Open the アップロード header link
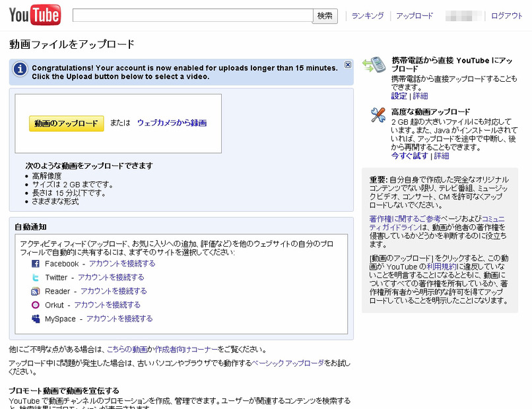The width and height of the screenshot is (532, 409). tap(415, 16)
